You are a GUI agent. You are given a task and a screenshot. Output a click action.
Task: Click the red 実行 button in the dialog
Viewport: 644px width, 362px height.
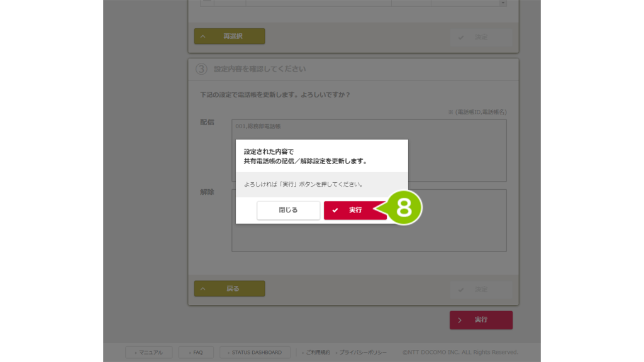pos(355,210)
